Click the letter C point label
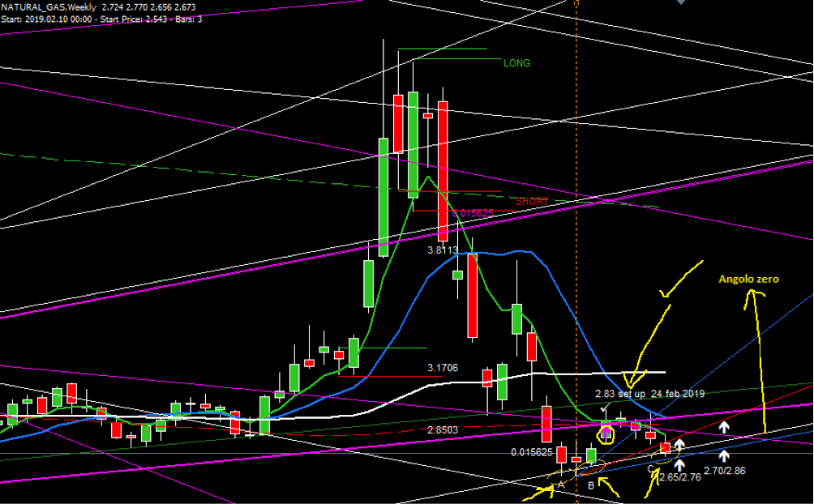This screenshot has width=814, height=504. [650, 470]
